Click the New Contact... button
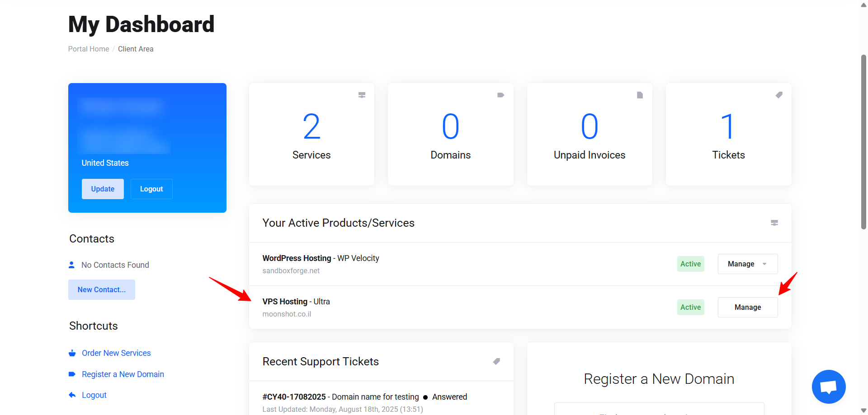This screenshot has width=868, height=415. tap(102, 289)
